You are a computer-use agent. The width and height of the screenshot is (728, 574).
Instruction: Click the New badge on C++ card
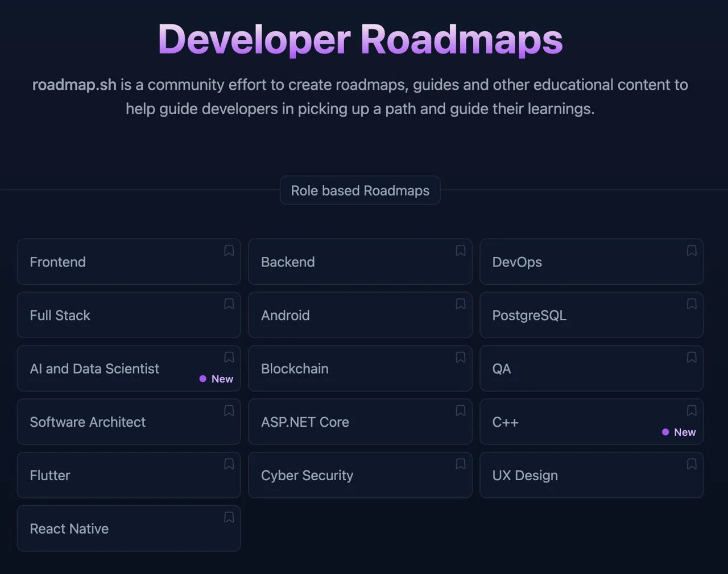[x=679, y=432]
